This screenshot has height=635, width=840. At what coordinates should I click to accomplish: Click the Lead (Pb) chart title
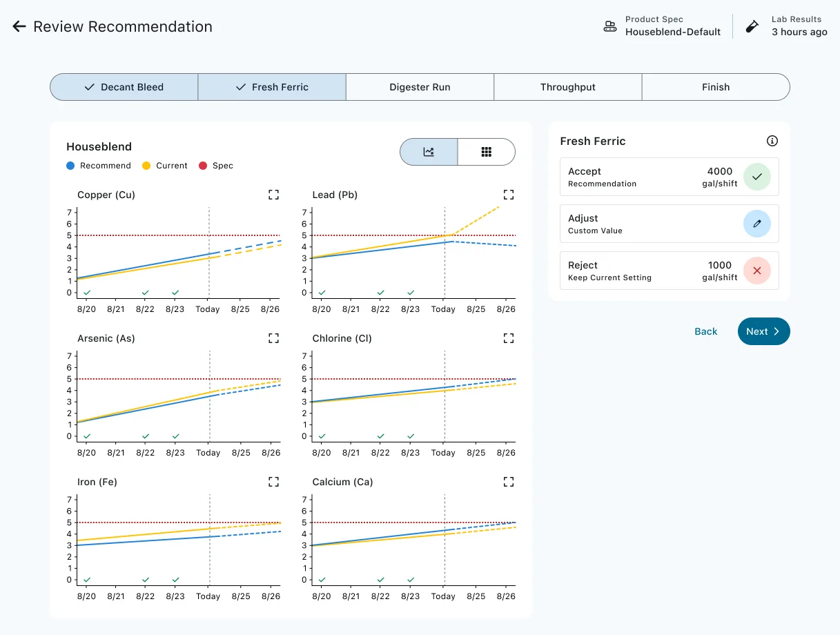[335, 195]
